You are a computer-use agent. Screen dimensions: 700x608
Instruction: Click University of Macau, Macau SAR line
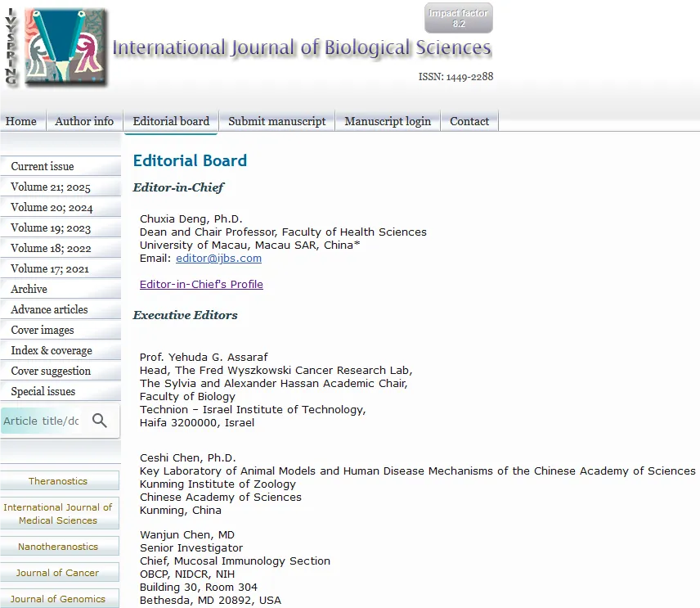tap(250, 245)
